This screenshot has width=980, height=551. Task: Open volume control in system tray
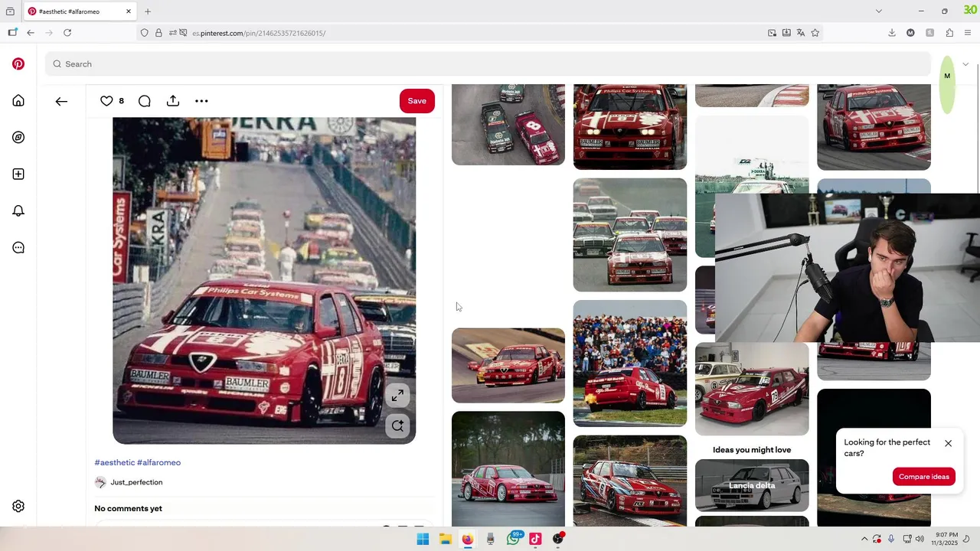(920, 539)
